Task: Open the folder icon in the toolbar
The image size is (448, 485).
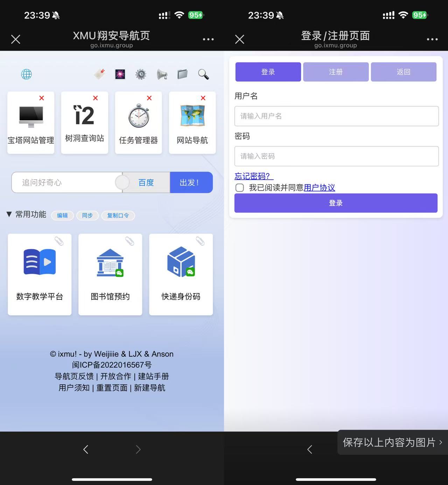Action: click(182, 74)
